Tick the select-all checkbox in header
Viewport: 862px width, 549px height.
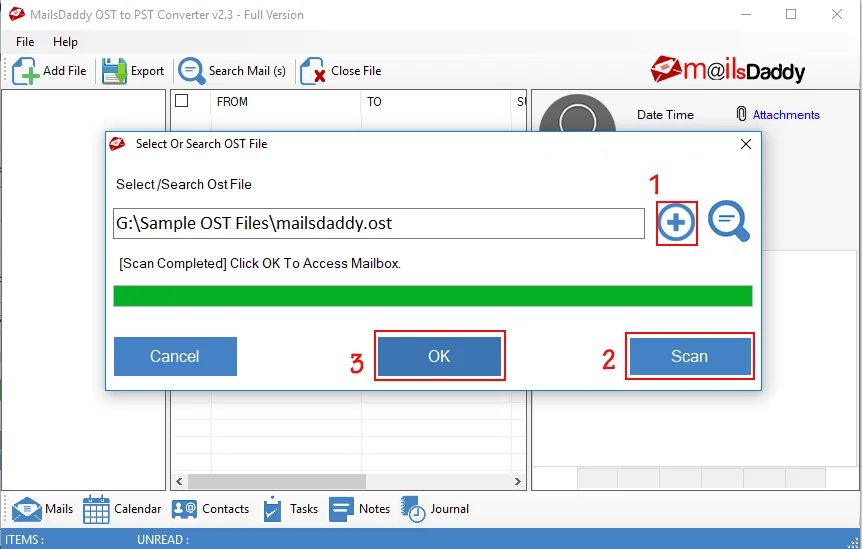point(182,101)
